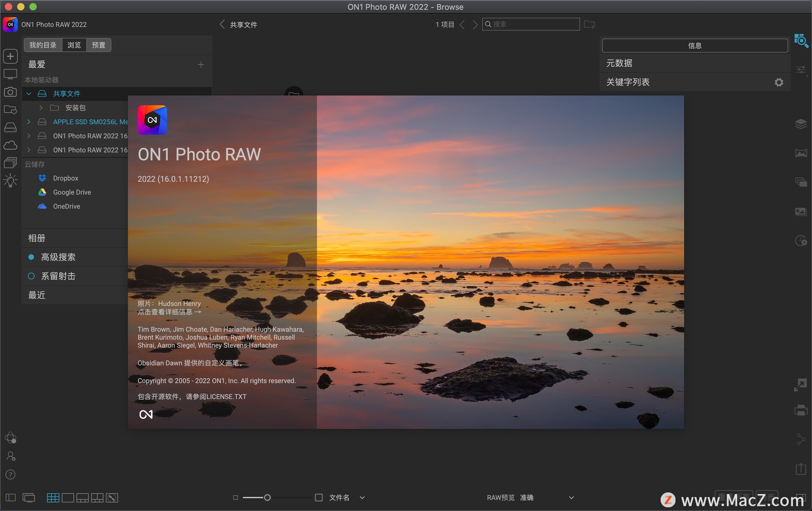Click the albums stack icon in left sidebar
The width and height of the screenshot is (812, 511).
[10, 162]
